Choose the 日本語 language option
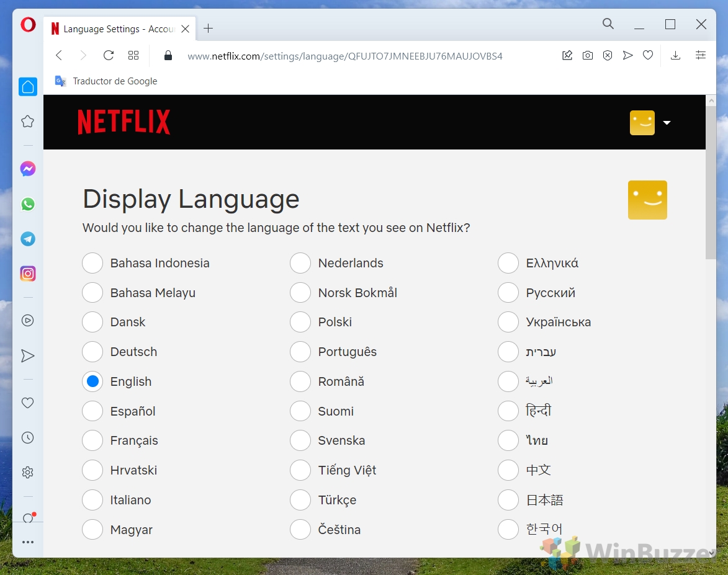The width and height of the screenshot is (728, 575). 508,500
